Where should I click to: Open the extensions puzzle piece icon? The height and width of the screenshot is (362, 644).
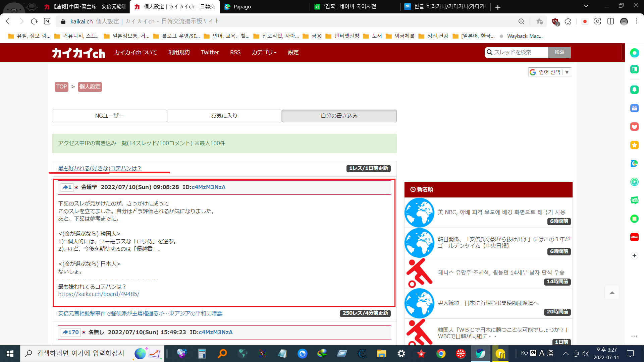tap(568, 21)
